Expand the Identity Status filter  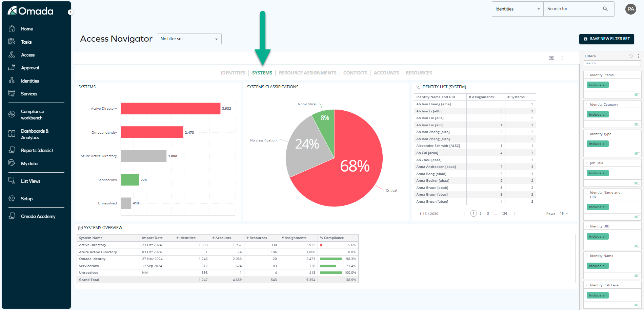coord(587,75)
